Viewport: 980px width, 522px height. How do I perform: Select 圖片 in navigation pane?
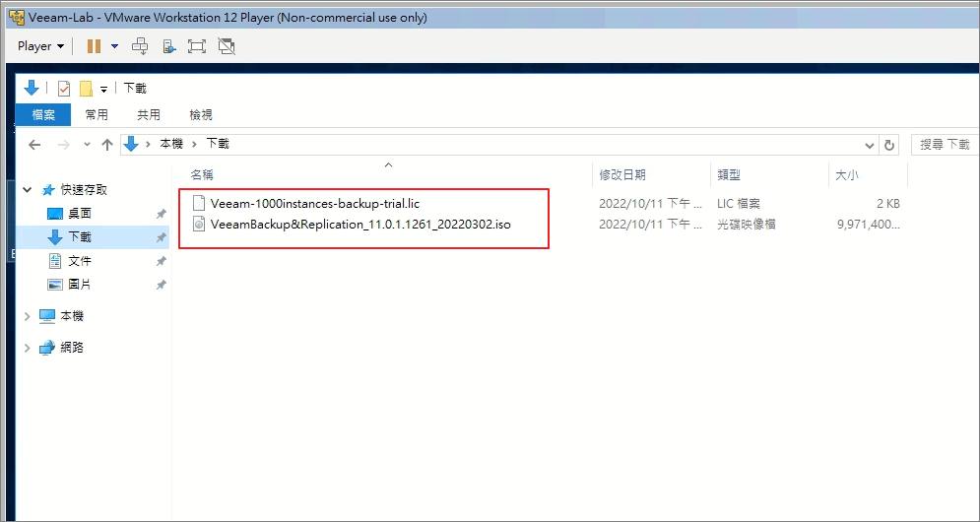(x=80, y=285)
